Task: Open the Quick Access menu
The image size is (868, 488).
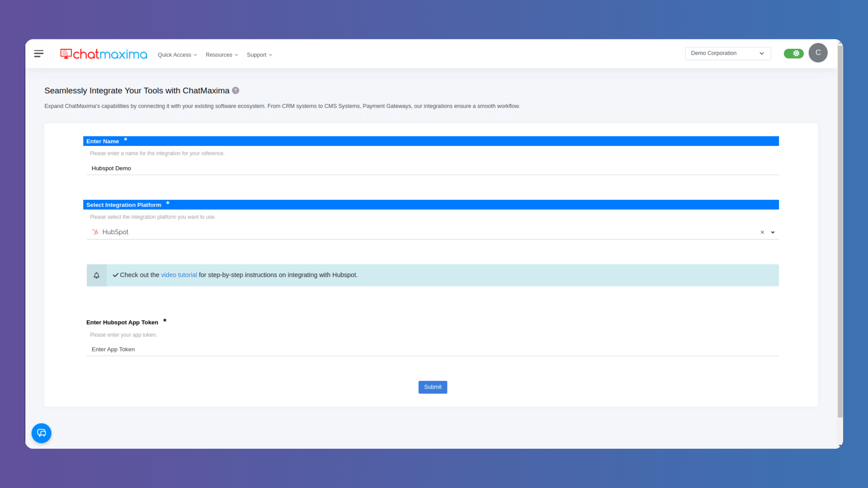Action: coord(177,55)
